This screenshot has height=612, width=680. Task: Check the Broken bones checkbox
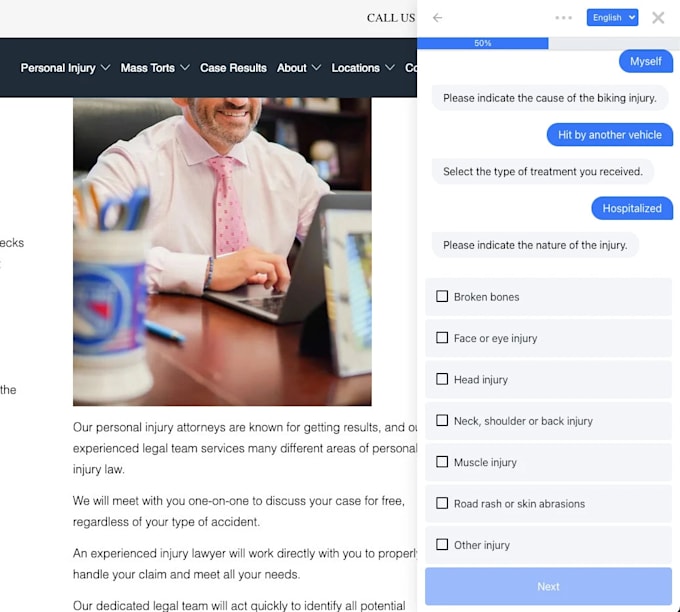point(442,296)
